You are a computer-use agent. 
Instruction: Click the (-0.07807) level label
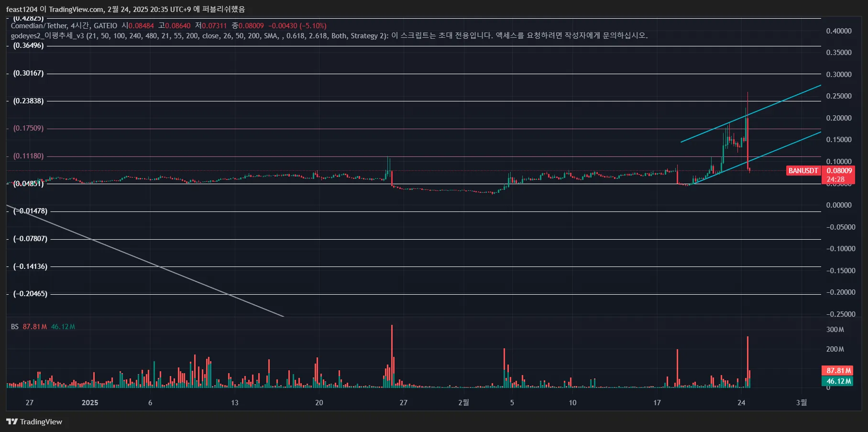click(30, 239)
